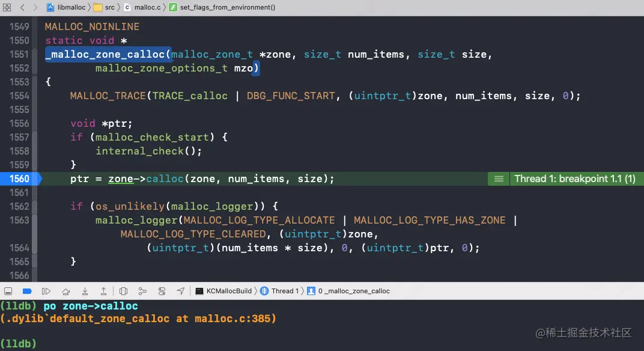Click the malloc_check_start identifier

(x=152, y=137)
